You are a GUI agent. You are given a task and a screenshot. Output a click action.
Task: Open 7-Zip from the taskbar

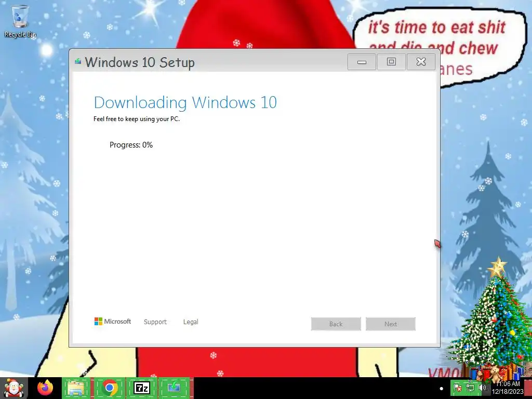[142, 388]
